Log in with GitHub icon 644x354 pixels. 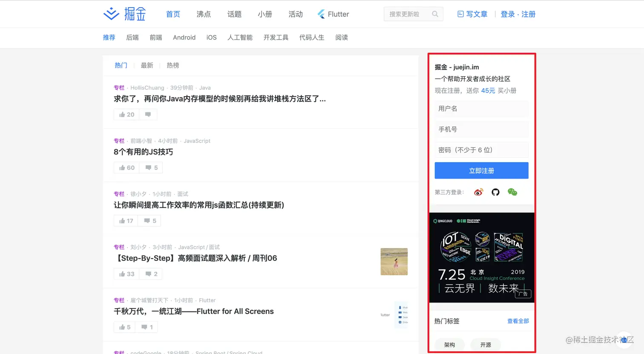[x=495, y=192]
